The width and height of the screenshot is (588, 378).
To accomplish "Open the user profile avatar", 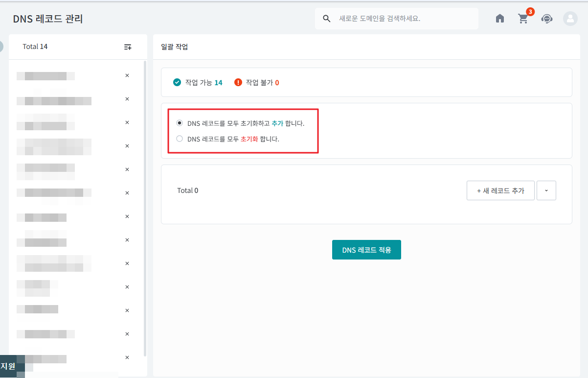I will tap(570, 19).
